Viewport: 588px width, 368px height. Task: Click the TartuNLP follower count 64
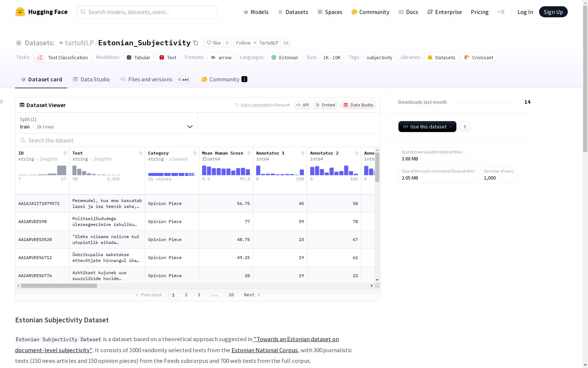tap(286, 43)
